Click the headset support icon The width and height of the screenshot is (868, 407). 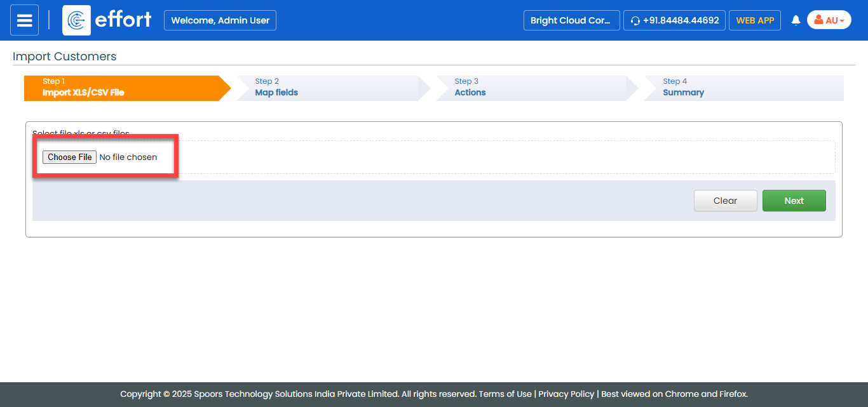coord(635,21)
